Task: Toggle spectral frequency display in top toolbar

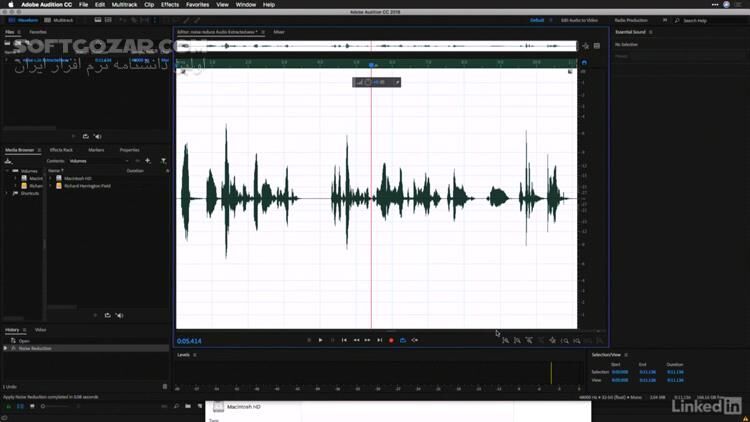Action: click(98, 20)
